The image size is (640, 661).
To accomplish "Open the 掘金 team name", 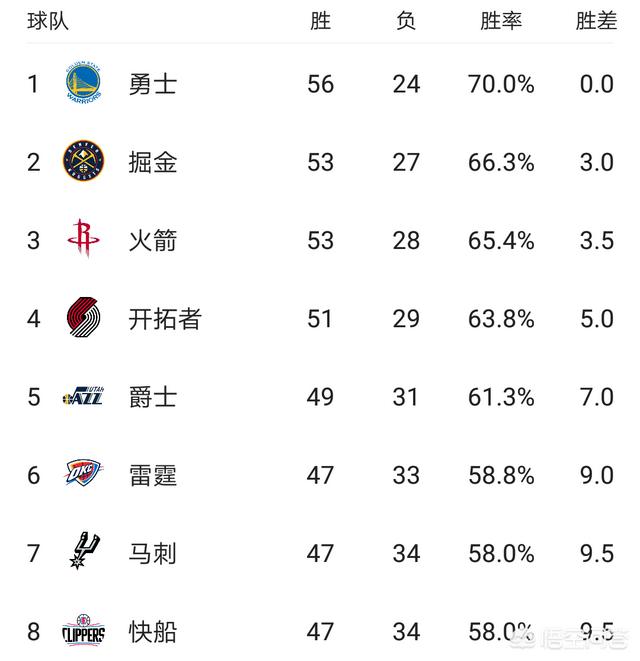I will pyautogui.click(x=153, y=162).
